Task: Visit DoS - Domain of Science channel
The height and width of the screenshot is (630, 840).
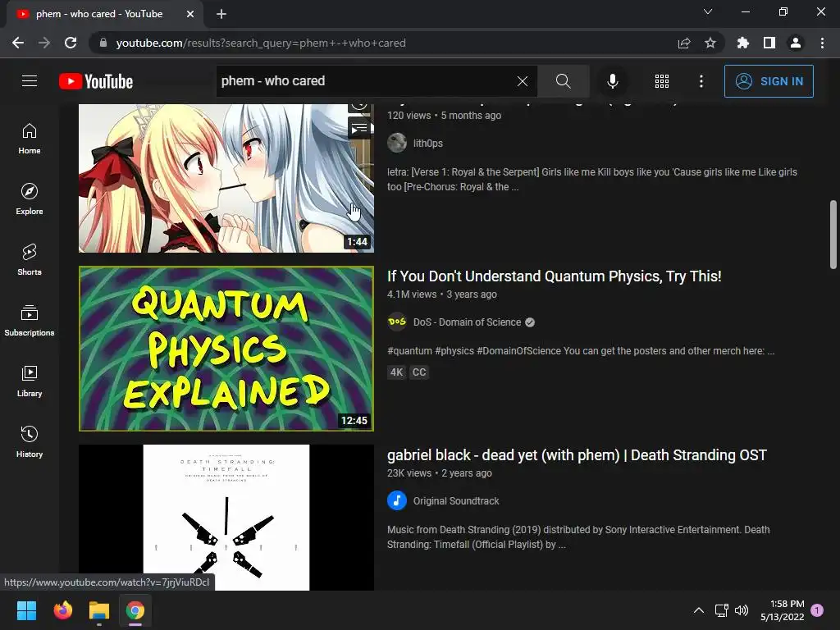Action: click(467, 322)
